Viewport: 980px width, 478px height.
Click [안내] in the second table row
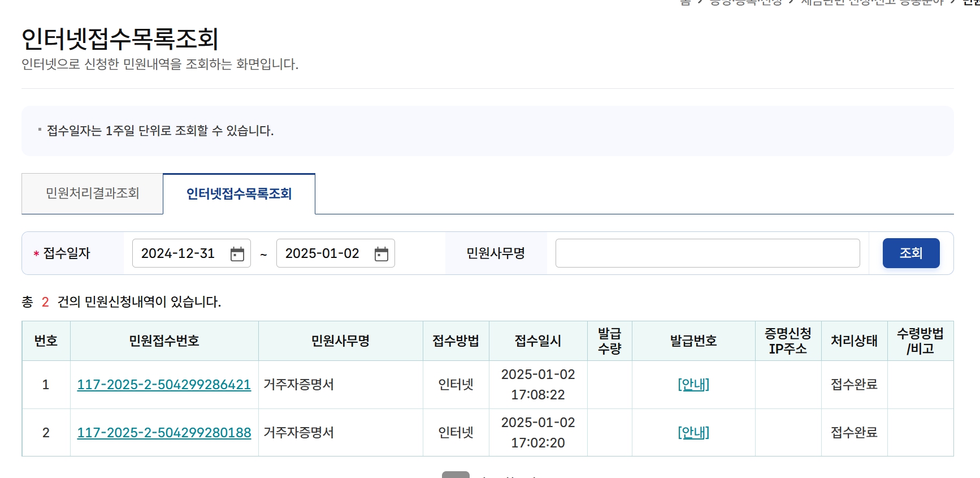pyautogui.click(x=693, y=432)
